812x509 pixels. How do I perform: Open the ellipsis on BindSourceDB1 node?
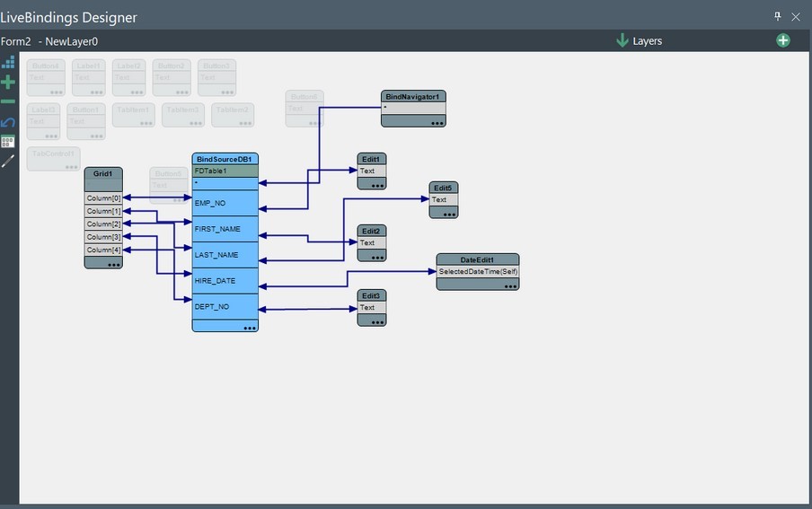pos(250,328)
